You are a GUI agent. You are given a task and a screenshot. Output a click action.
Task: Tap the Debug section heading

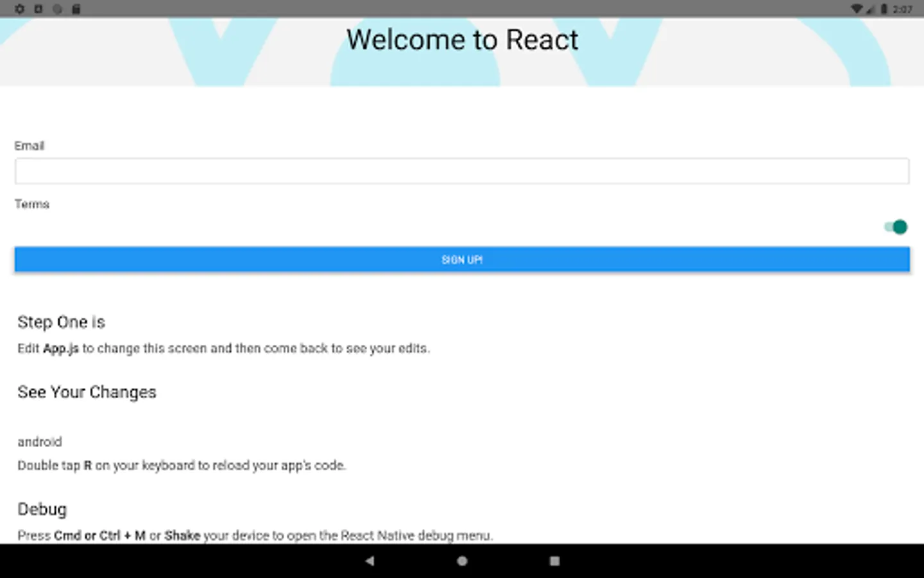click(x=42, y=509)
